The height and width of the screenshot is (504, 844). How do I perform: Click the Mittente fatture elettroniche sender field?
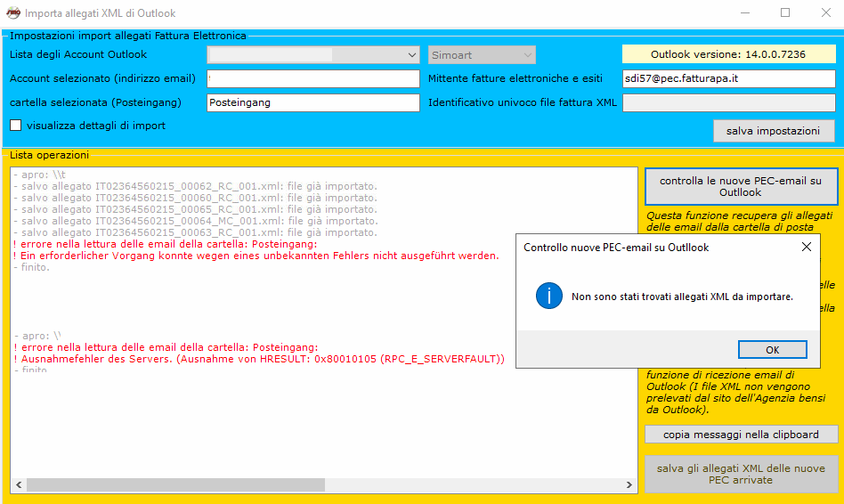[728, 79]
